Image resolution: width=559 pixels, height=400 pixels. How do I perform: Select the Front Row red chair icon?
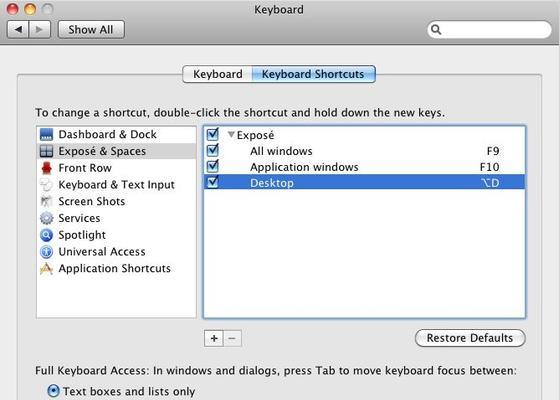(x=46, y=168)
